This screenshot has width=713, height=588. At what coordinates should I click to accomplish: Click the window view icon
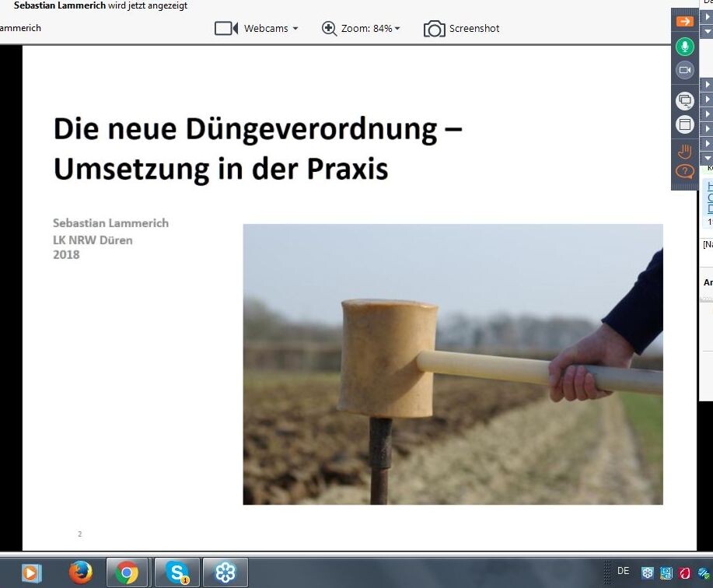click(x=684, y=124)
